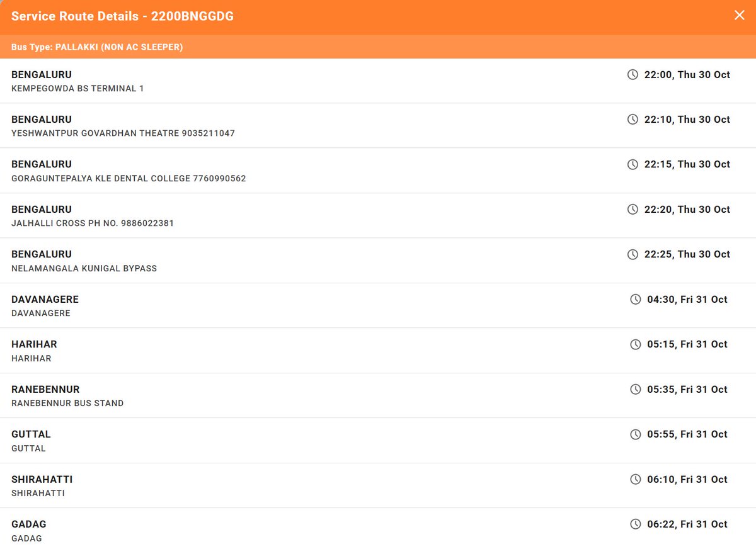Click the clock icon beside 22:10, Thu 30 Oct
Image resolution: width=756 pixels, height=549 pixels.
(633, 120)
